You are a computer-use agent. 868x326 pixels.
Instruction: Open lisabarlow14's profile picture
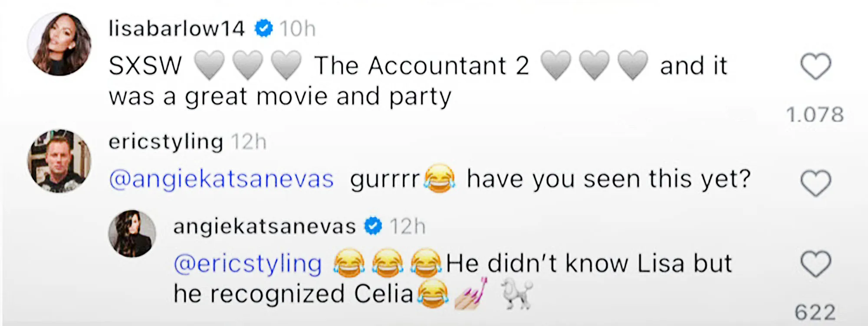59,44
